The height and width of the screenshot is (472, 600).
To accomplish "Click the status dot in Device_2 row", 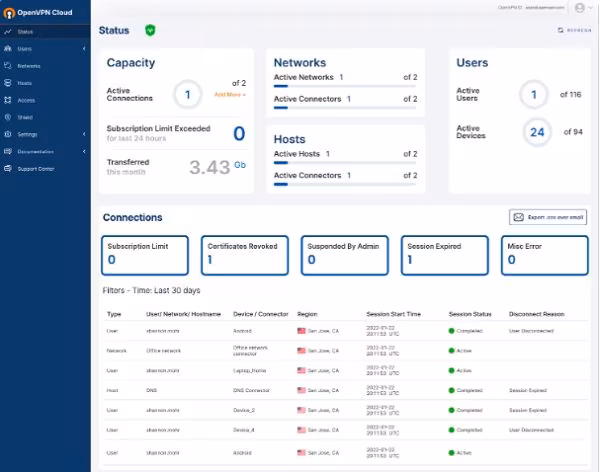I will (x=452, y=410).
